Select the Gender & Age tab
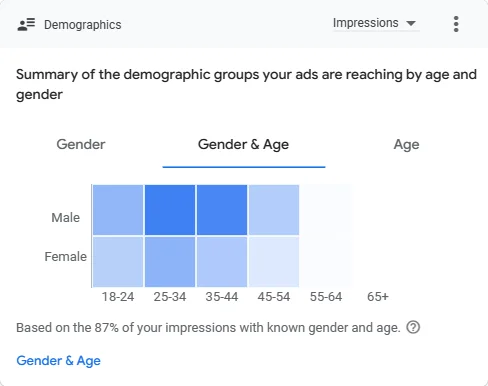Screen dimensions: 488x386 coord(244,144)
